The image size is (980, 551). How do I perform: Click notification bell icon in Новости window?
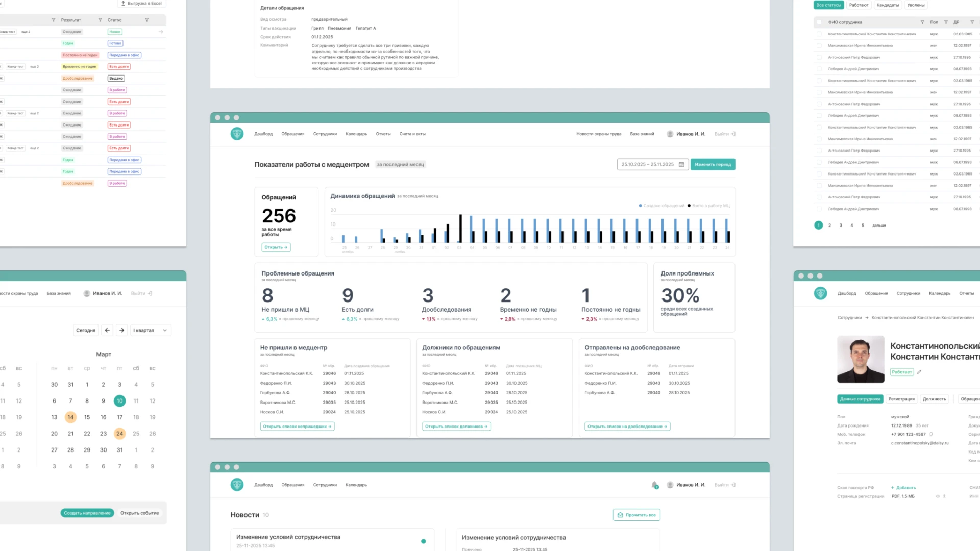click(x=655, y=485)
